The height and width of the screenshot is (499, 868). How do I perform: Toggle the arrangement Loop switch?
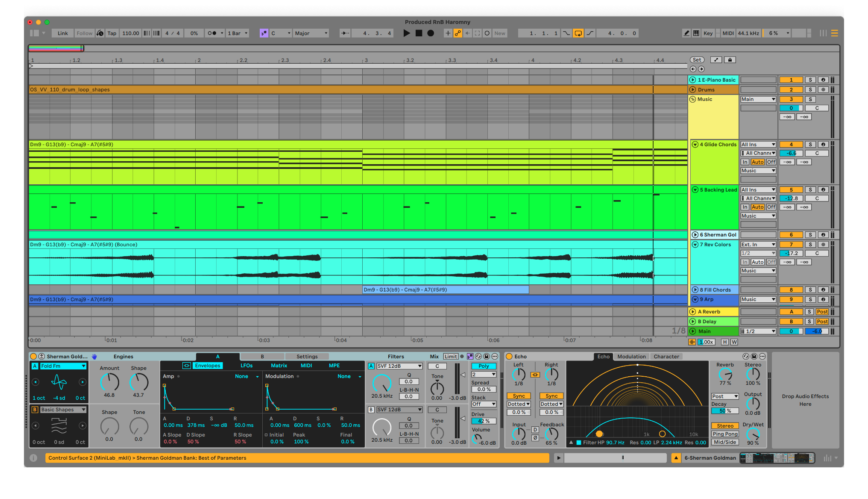click(x=578, y=33)
